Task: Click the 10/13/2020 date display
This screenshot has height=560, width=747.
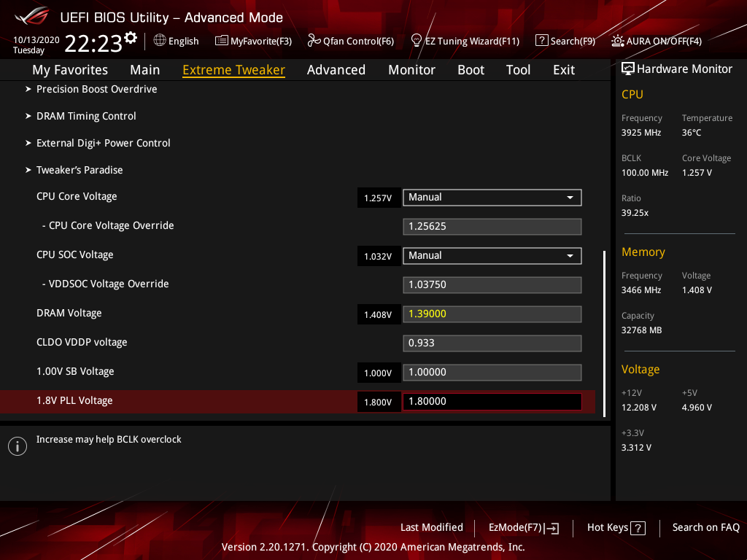Action: (36, 40)
